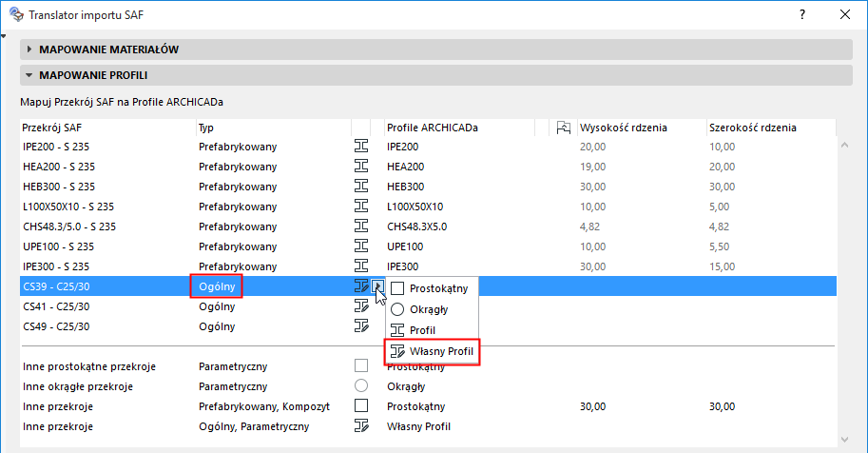This screenshot has width=868, height=453.
Task: Collapse the MAPOWANIE PROFILI section
Action: (x=29, y=75)
